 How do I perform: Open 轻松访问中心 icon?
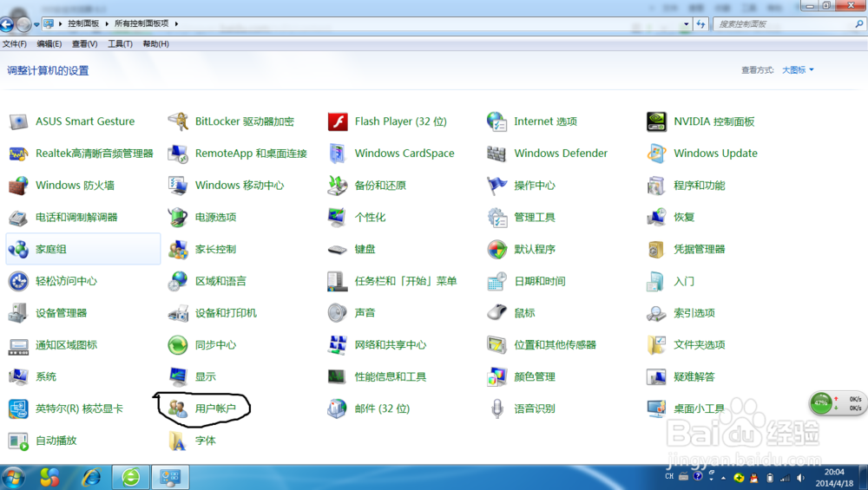click(x=18, y=281)
